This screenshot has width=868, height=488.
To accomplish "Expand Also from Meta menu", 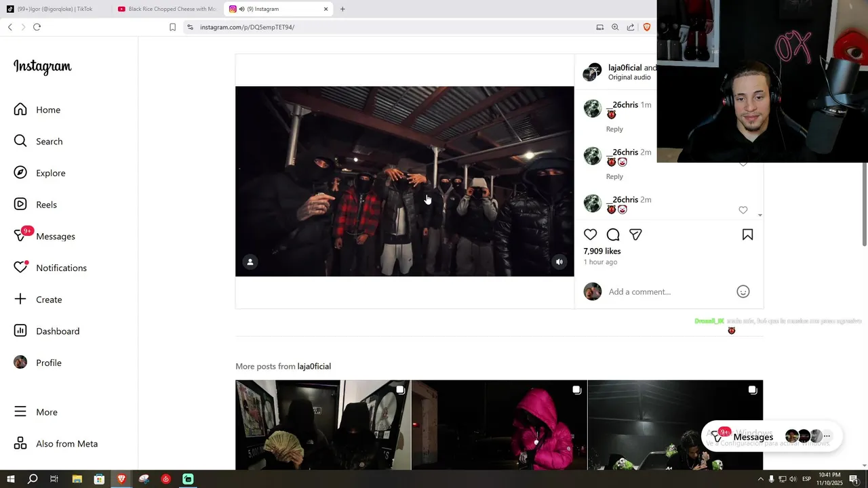I will [x=56, y=444].
